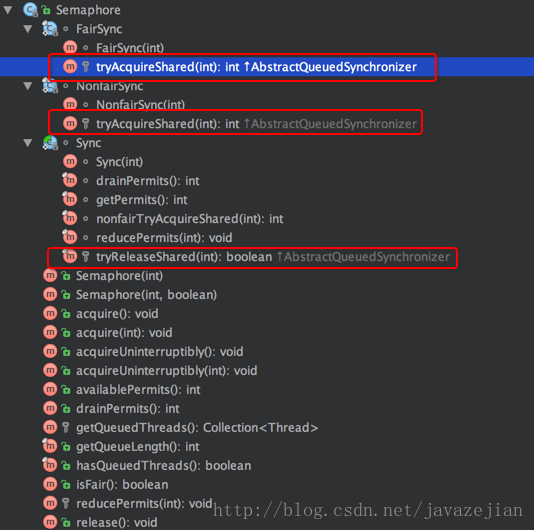
Task: Select drainPermits(): int text in Sync (dot marker)
Action: point(147,181)
